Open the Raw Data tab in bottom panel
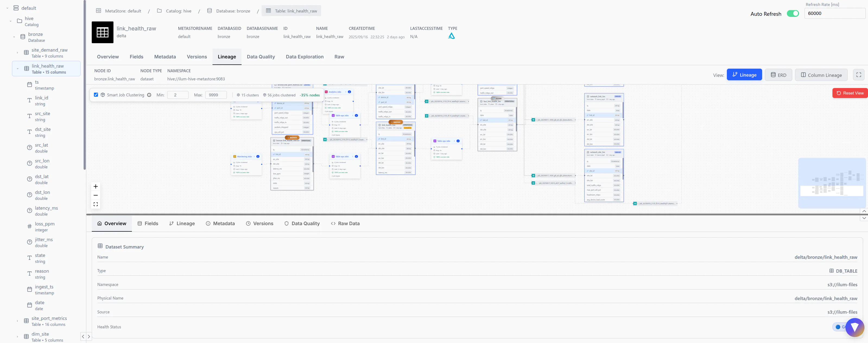 point(345,223)
